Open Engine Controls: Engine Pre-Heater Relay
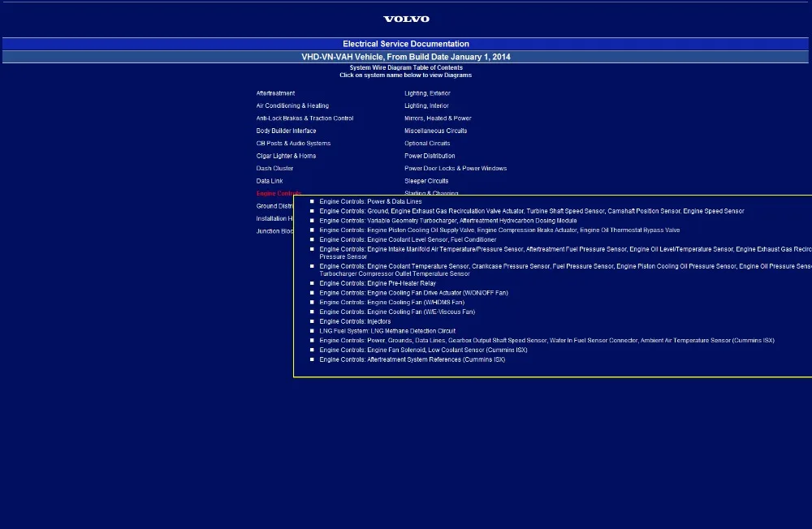 pyautogui.click(x=378, y=284)
